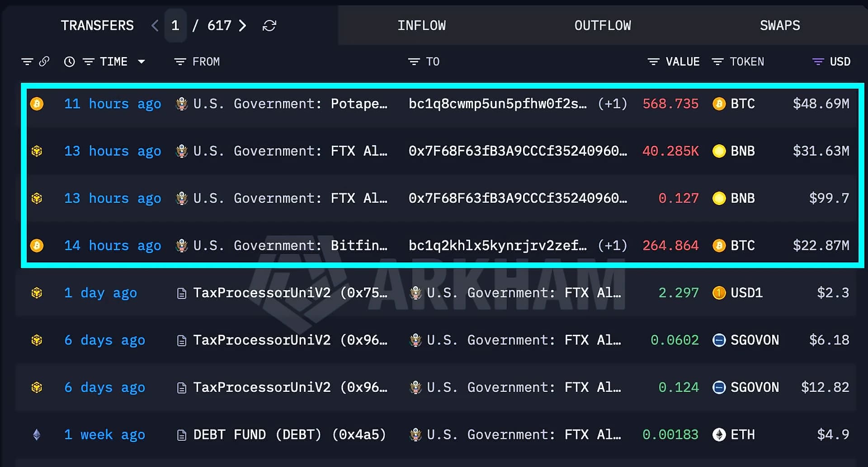Click the $48.69M USD value
The width and height of the screenshot is (868, 467).
(821, 104)
